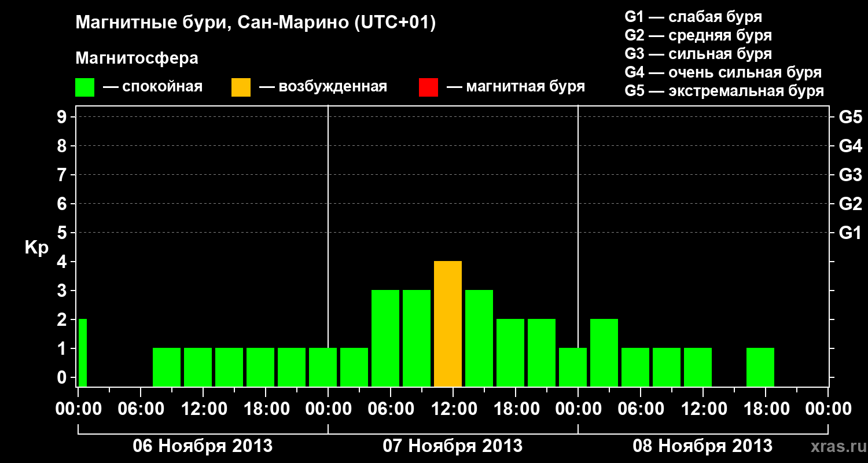Click the G5 label on the right axis
868x463 pixels.
(x=851, y=117)
